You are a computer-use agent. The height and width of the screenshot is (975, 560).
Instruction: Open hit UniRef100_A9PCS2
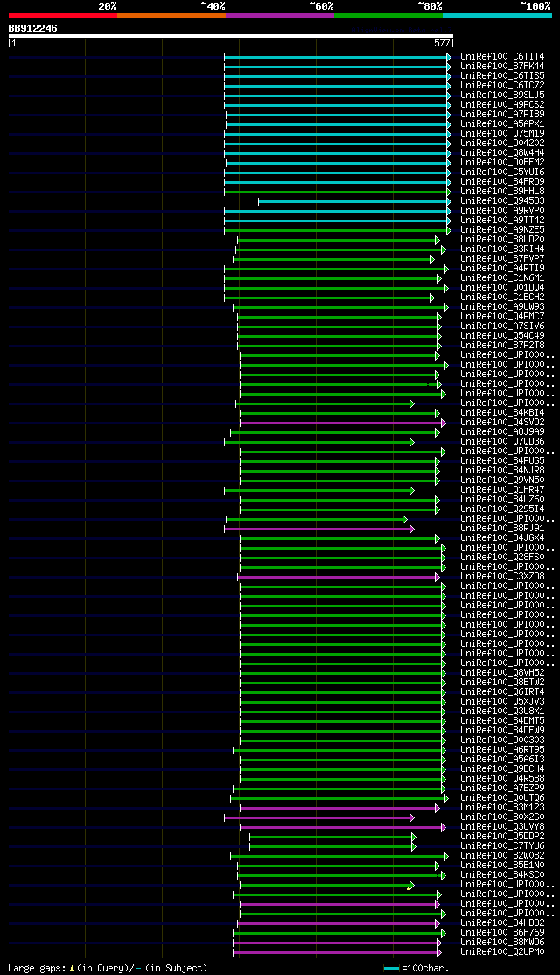(x=502, y=104)
